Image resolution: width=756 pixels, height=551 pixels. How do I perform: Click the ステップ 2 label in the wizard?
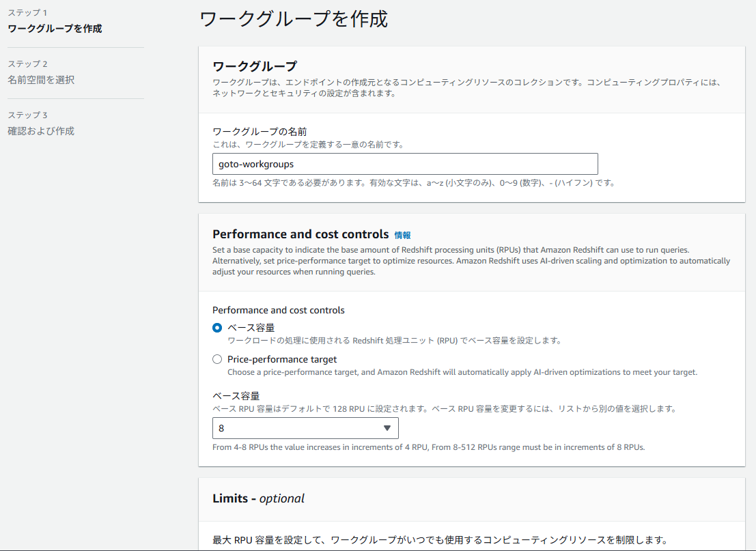[27, 64]
